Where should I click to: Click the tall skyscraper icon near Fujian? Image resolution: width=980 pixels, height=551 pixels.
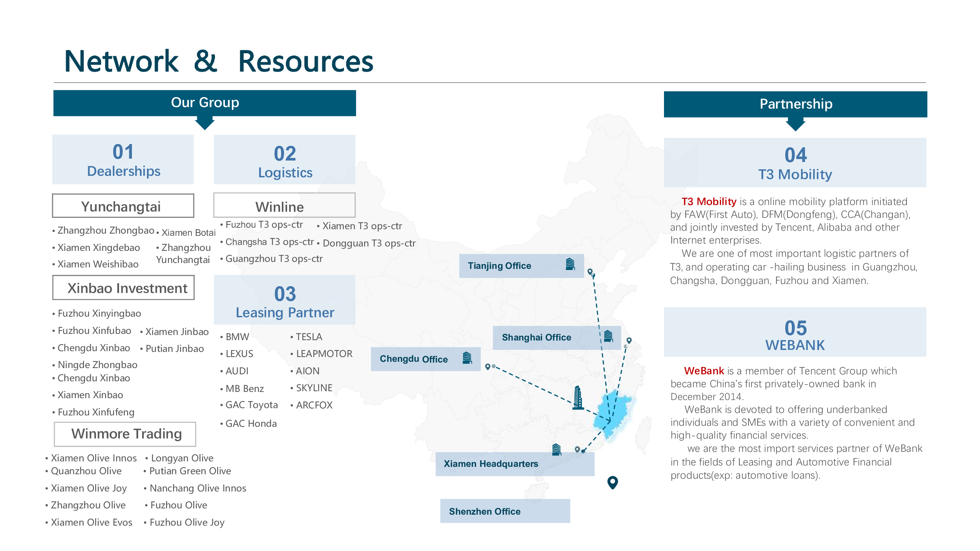(x=578, y=398)
